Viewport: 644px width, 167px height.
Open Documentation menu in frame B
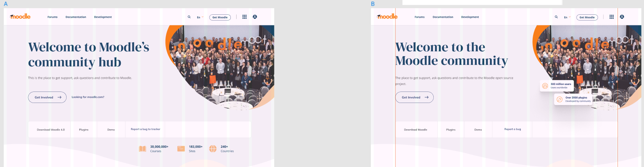pos(443,17)
